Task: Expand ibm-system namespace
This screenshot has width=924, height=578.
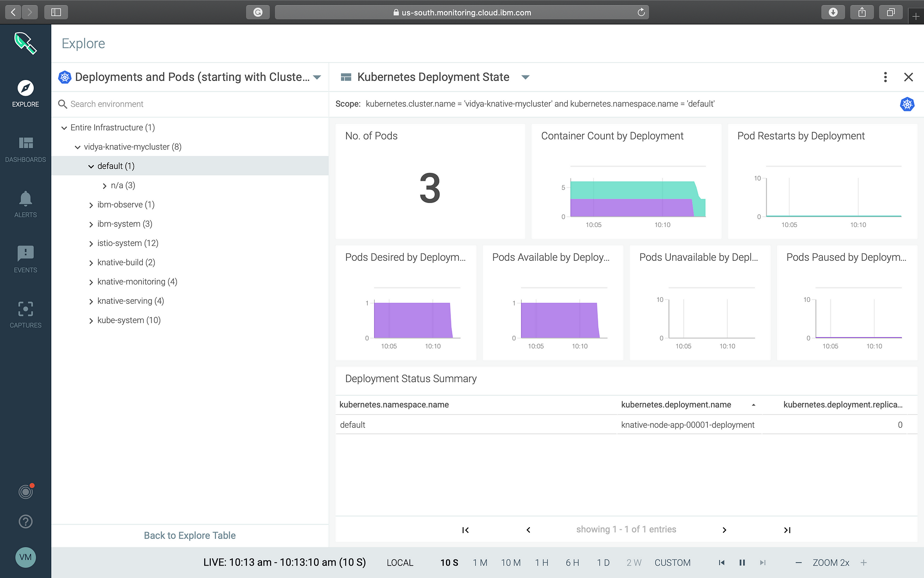Action: pyautogui.click(x=91, y=224)
